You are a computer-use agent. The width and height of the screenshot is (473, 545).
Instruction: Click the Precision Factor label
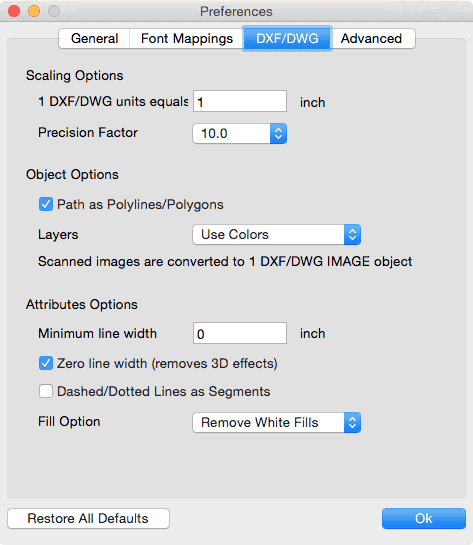(x=88, y=132)
